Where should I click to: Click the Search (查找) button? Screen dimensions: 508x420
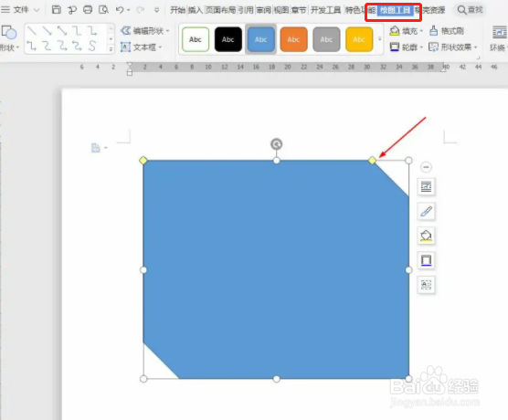click(471, 10)
